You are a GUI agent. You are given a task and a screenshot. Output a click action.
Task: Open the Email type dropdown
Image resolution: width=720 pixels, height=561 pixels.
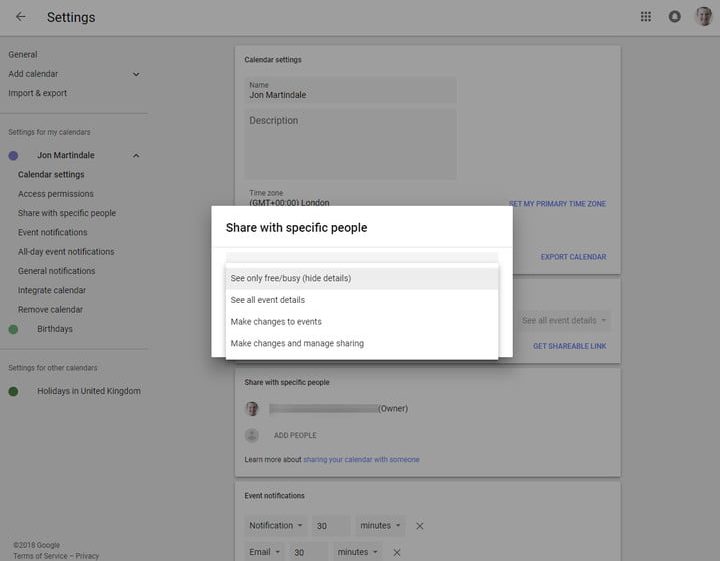click(264, 552)
